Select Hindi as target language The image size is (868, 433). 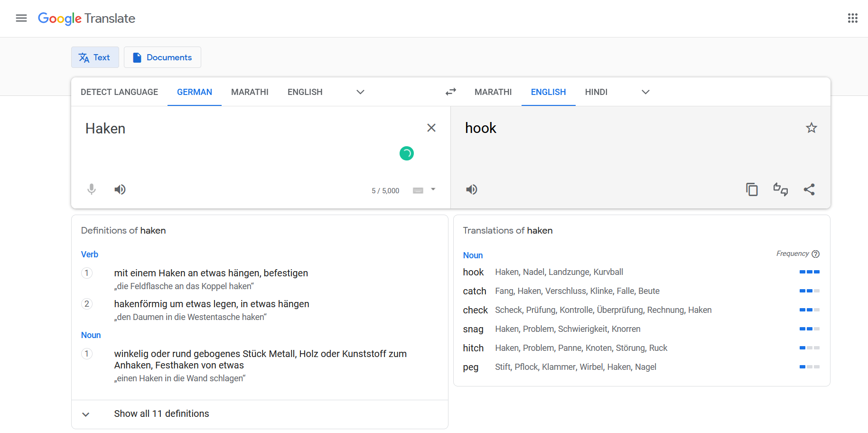[x=596, y=92]
